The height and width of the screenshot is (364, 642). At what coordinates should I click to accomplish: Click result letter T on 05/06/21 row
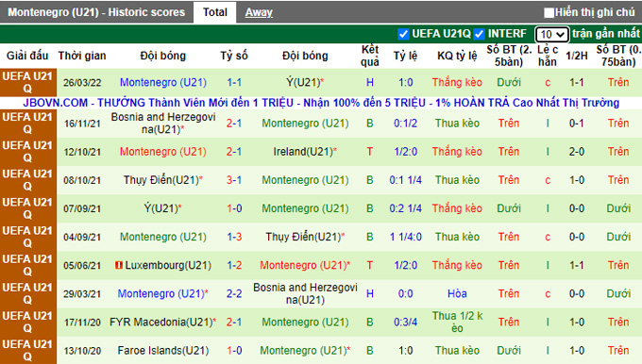(370, 265)
